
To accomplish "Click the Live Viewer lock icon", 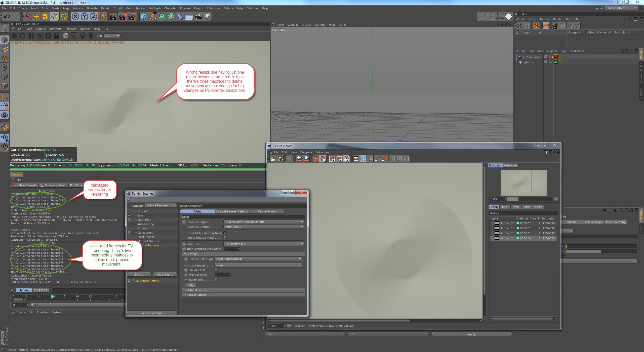I will coord(57,36).
